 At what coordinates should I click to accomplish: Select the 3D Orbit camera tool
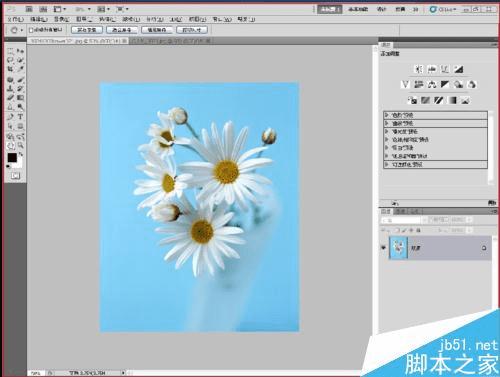point(20,137)
